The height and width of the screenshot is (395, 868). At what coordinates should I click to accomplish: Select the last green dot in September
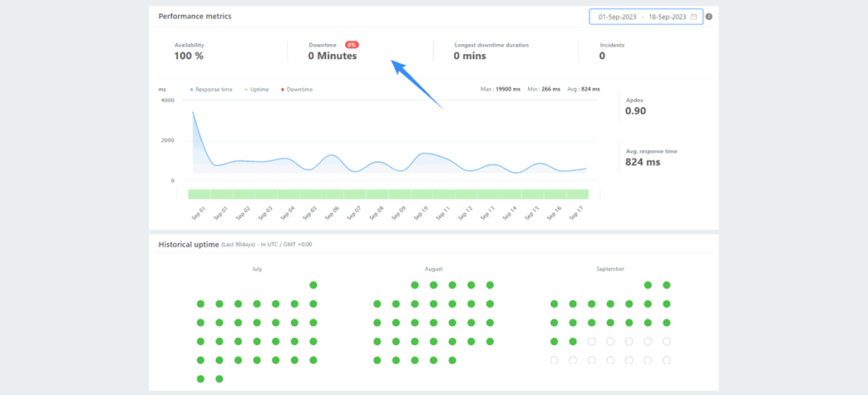573,342
